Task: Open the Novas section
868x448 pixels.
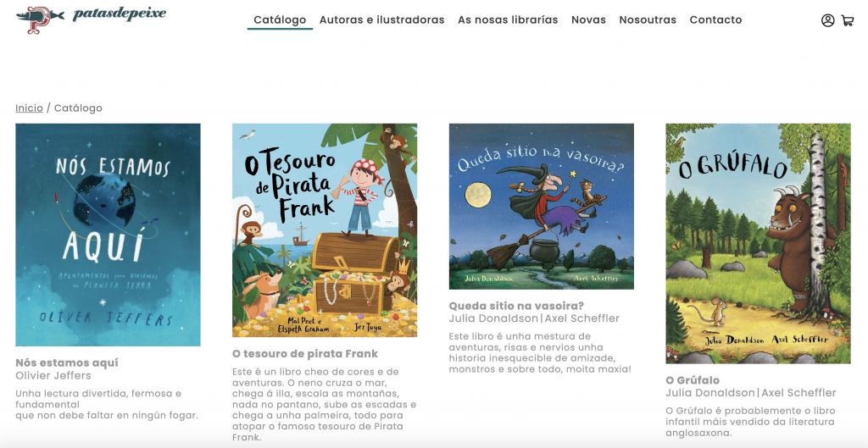Action: tap(588, 20)
